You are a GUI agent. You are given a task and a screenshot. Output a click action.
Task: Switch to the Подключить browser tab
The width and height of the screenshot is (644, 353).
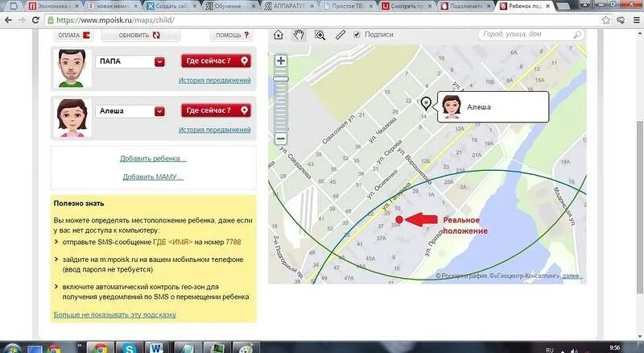coord(467,6)
